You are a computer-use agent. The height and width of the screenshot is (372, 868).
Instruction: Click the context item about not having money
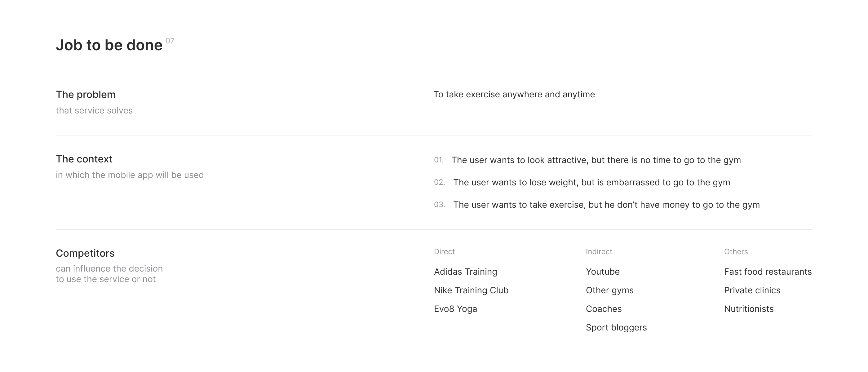(606, 205)
